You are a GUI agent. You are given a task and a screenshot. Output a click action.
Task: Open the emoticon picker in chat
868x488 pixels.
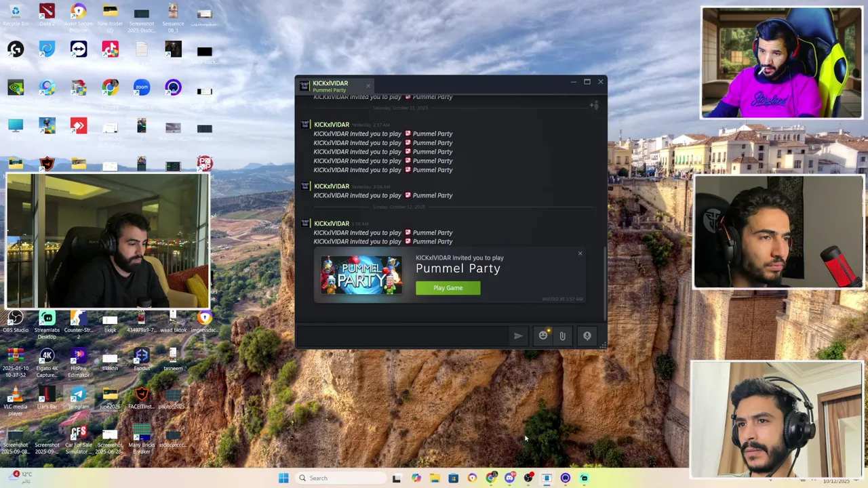click(x=543, y=335)
